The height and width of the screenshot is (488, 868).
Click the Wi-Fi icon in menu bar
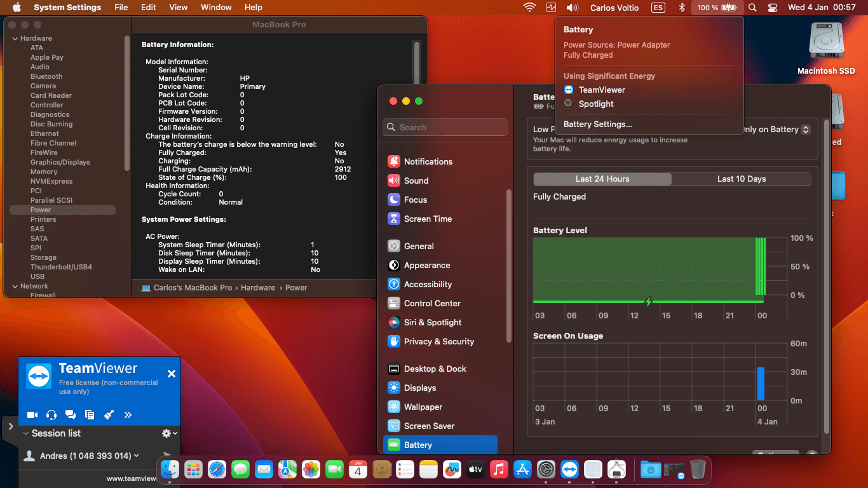pyautogui.click(x=529, y=8)
